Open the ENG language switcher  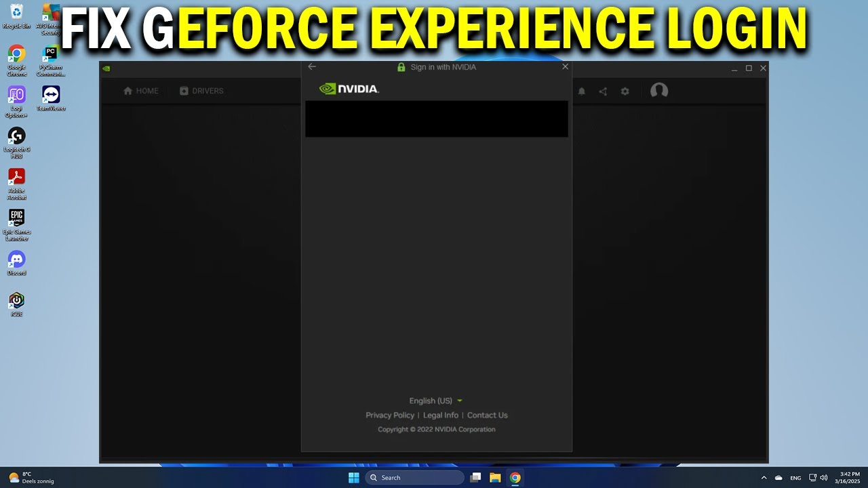point(795,478)
